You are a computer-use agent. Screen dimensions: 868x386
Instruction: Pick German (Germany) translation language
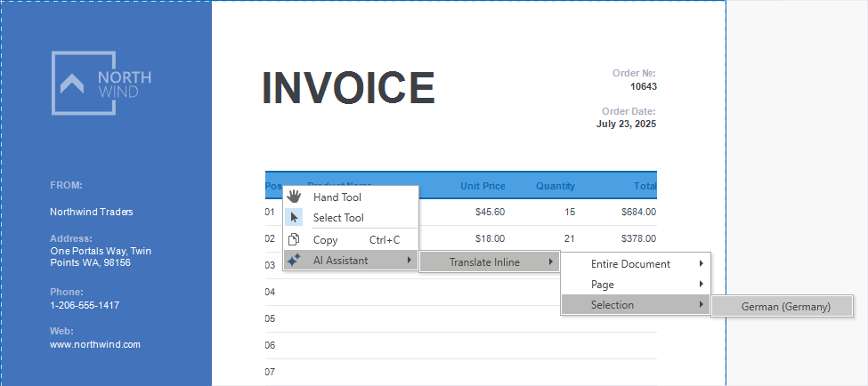click(x=785, y=306)
